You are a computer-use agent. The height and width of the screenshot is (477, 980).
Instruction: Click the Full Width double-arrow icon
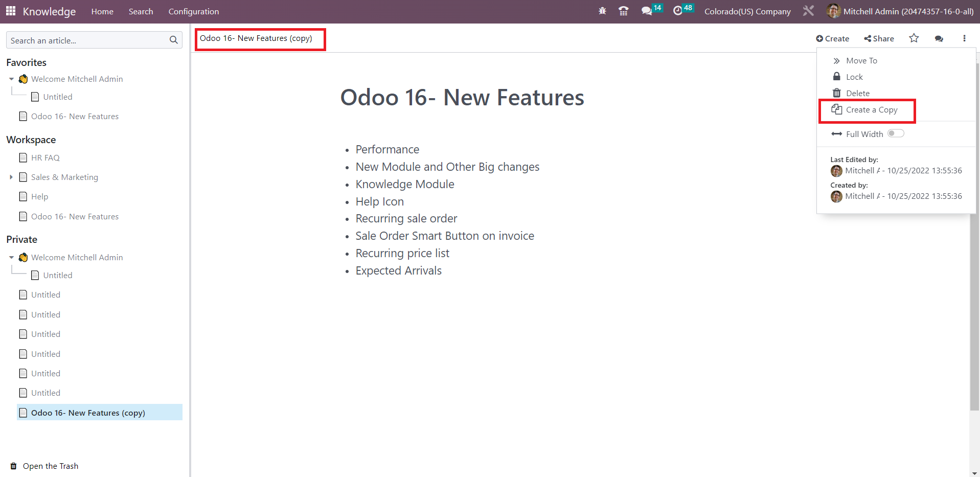836,134
